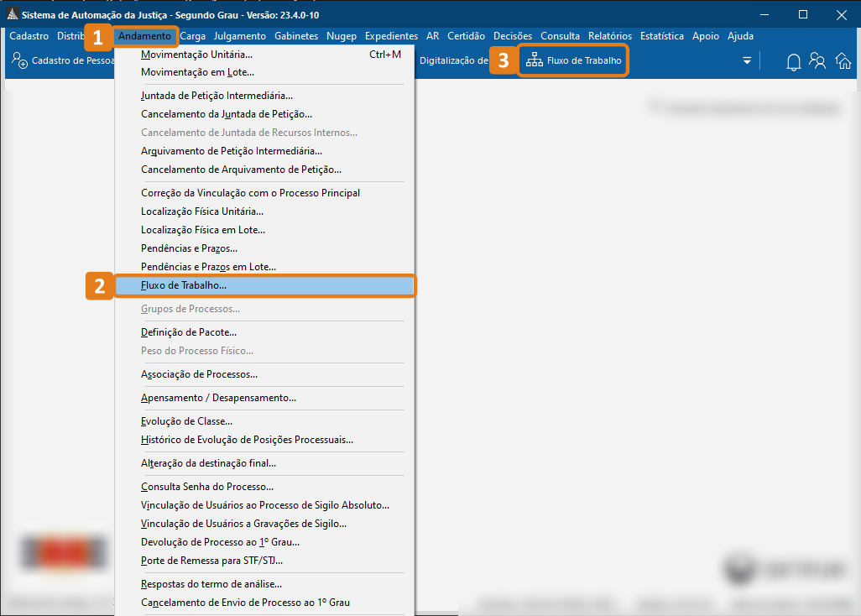Viewport: 861px width, 616px height.
Task: Click the users icon in the toolbar
Action: pyautogui.click(x=817, y=61)
